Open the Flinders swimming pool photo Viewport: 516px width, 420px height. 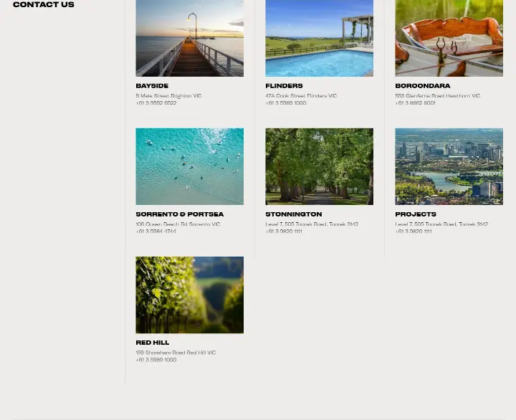(319, 38)
